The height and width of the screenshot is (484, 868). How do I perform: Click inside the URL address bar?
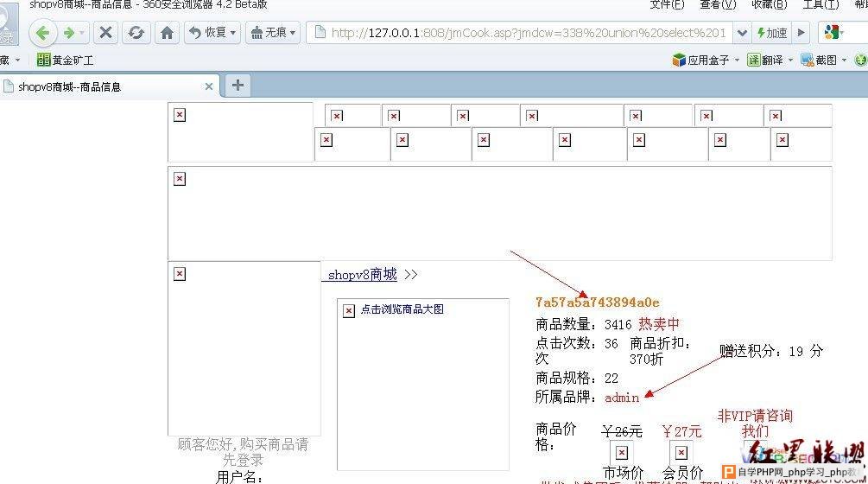(520, 33)
